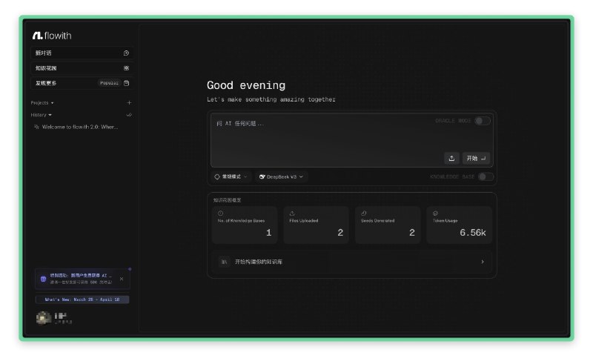Enable the Oracle Mode switch

[x=483, y=121]
